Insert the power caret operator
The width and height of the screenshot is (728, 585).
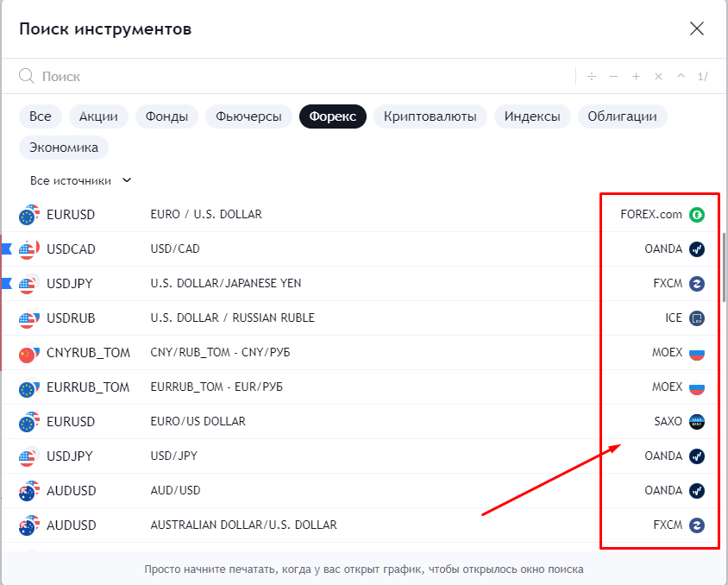pyautogui.click(x=681, y=76)
